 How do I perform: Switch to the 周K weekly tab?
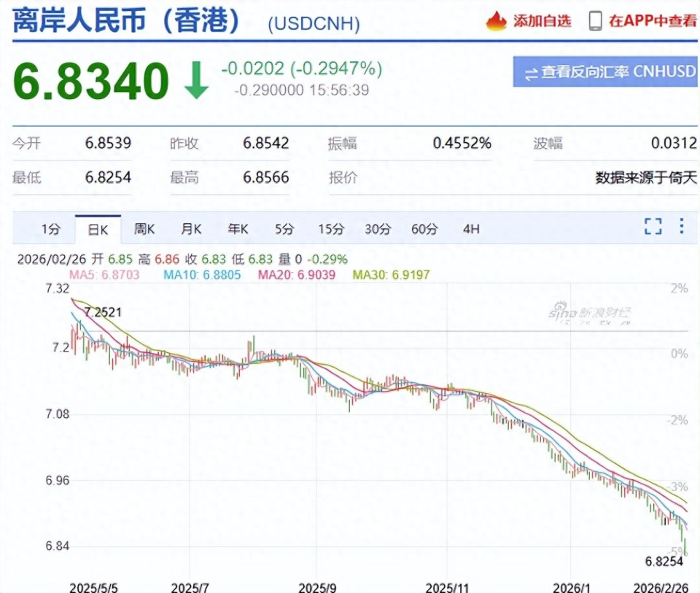tap(144, 228)
